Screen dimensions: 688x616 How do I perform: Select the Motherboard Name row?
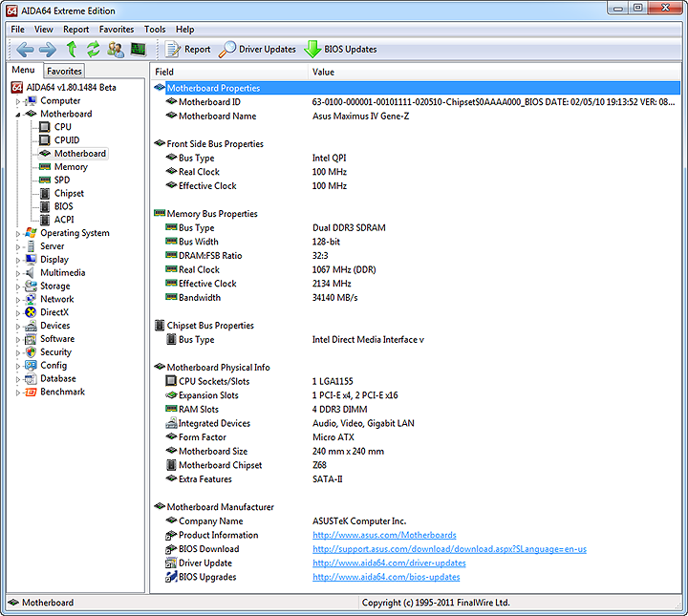point(416,117)
